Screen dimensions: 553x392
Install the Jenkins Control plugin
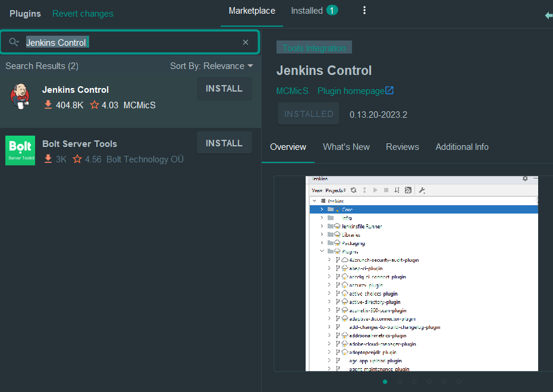click(x=224, y=89)
